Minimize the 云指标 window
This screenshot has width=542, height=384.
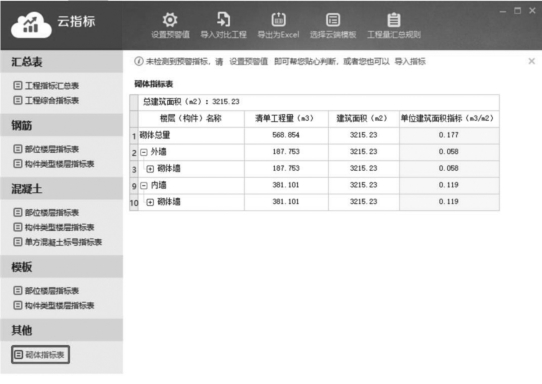click(503, 11)
